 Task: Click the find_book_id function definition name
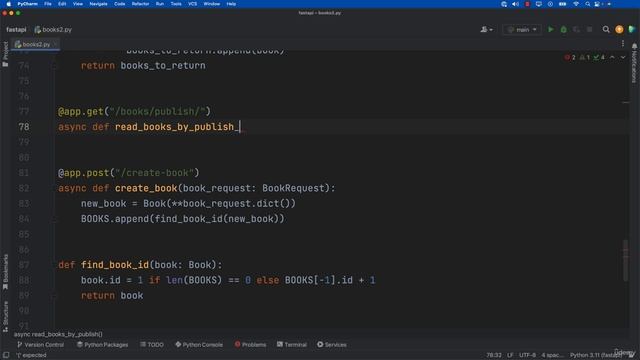[115, 265]
